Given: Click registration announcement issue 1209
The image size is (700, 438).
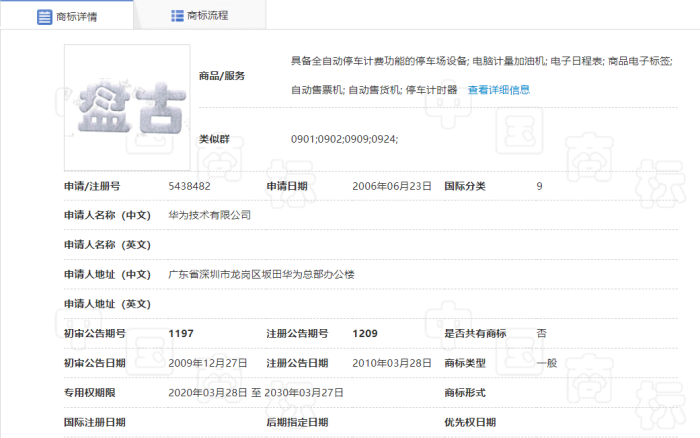Looking at the screenshot, I should (x=365, y=334).
